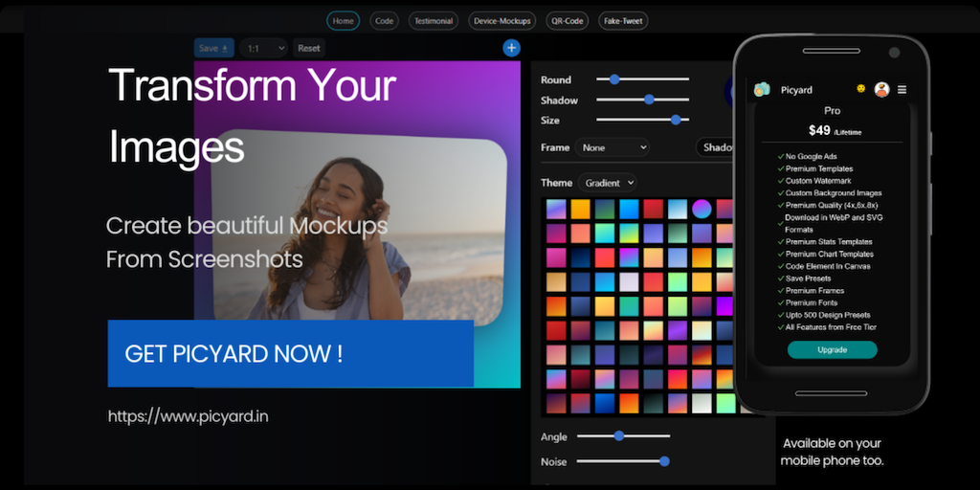Image resolution: width=980 pixels, height=490 pixels.
Task: Click the Theme label
Action: pyautogui.click(x=556, y=183)
